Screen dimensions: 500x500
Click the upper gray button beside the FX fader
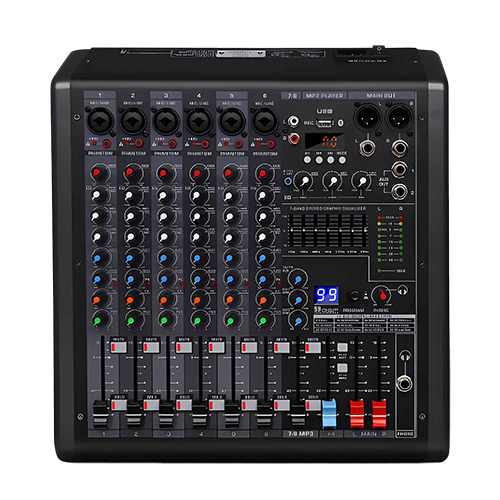click(342, 347)
